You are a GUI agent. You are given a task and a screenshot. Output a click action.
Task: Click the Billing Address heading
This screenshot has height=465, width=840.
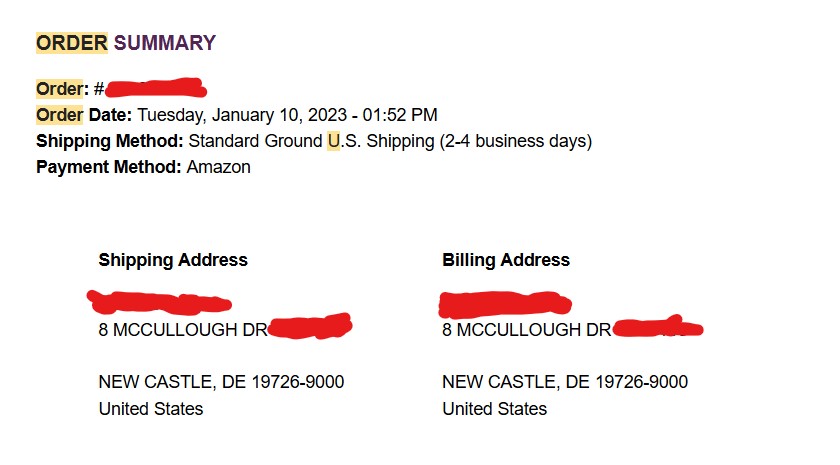tap(506, 260)
